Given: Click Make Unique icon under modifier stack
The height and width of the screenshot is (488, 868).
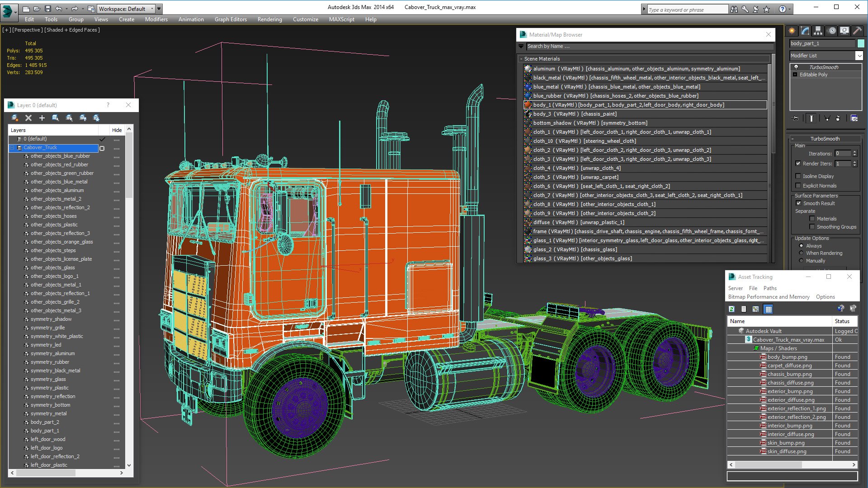Looking at the screenshot, I should 827,118.
